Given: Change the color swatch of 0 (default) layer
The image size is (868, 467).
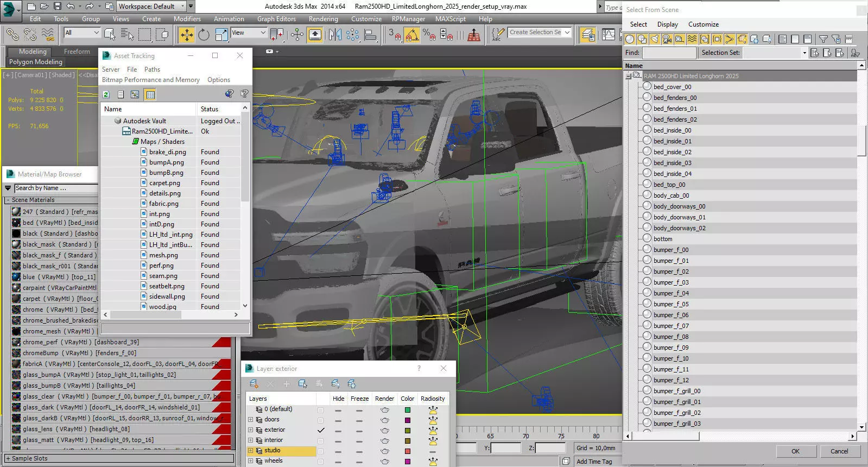Looking at the screenshot, I should 408,410.
